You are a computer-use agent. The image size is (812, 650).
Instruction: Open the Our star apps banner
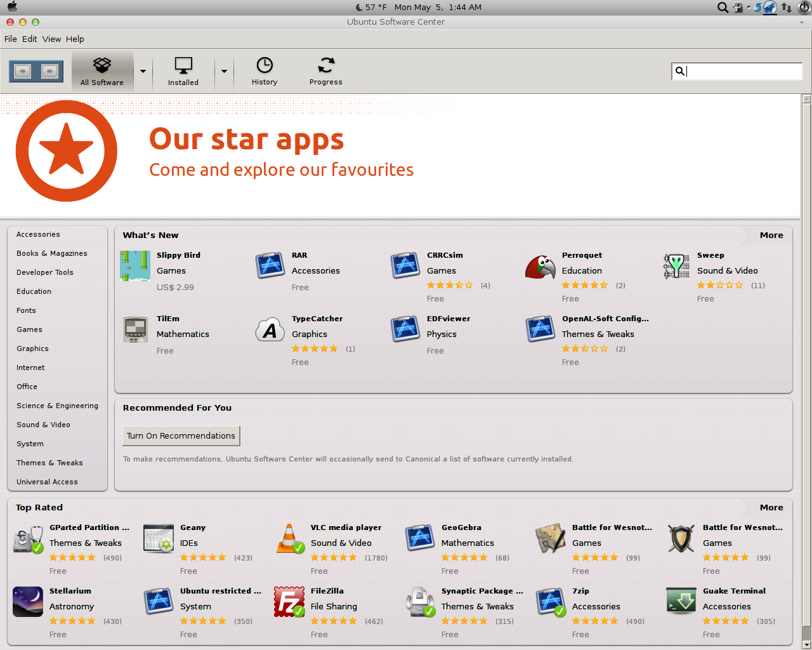point(400,156)
